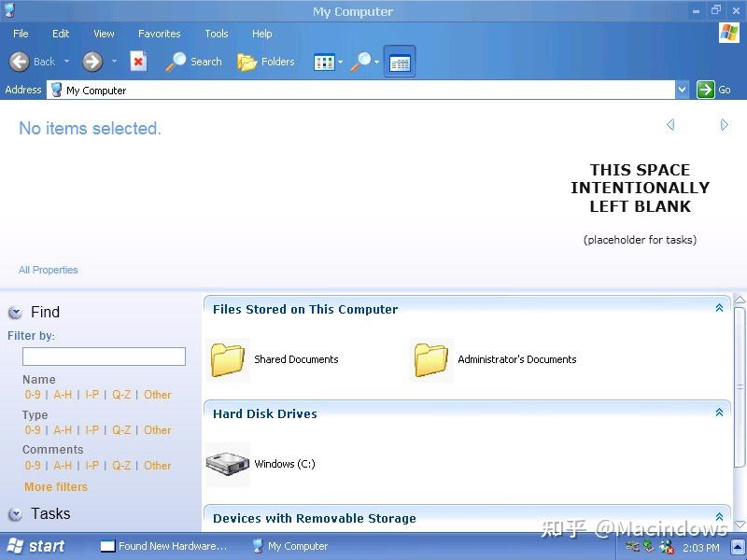
Task: Open the Tools menu
Action: point(216,33)
